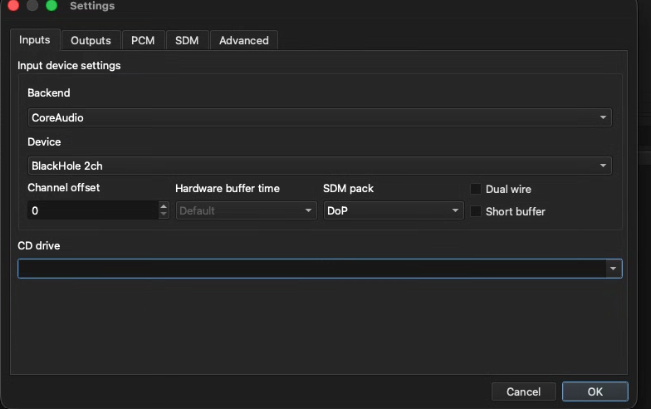Enable the Dual wire checkbox

pyautogui.click(x=476, y=189)
